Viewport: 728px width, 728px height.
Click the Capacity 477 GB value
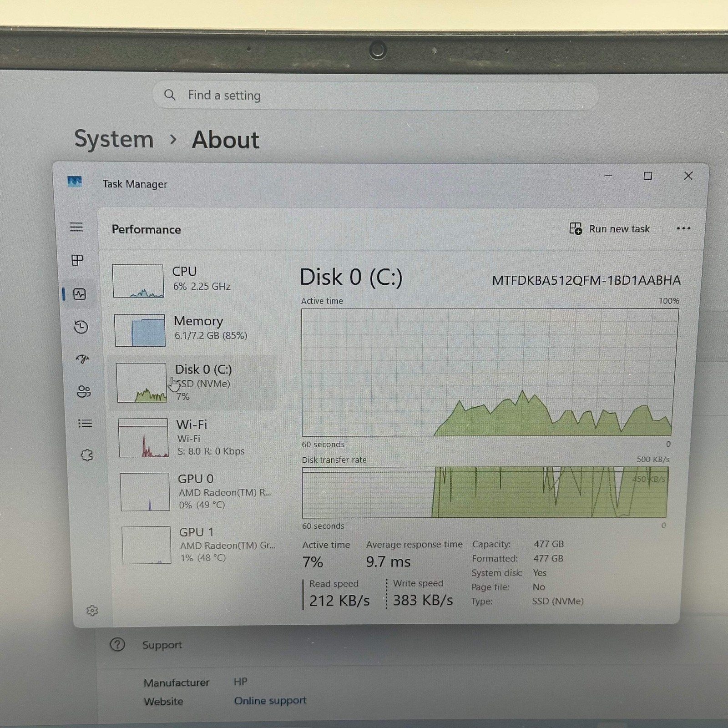pyautogui.click(x=548, y=544)
